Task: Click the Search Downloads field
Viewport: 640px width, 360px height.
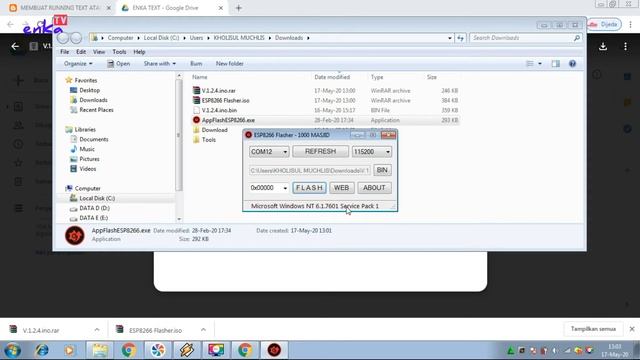Action: 526,38
